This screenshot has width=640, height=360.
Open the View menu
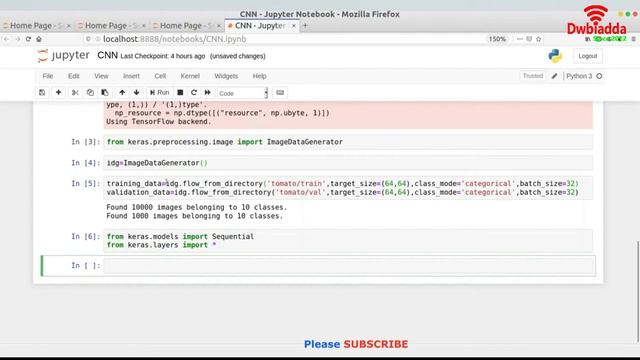[x=101, y=76]
